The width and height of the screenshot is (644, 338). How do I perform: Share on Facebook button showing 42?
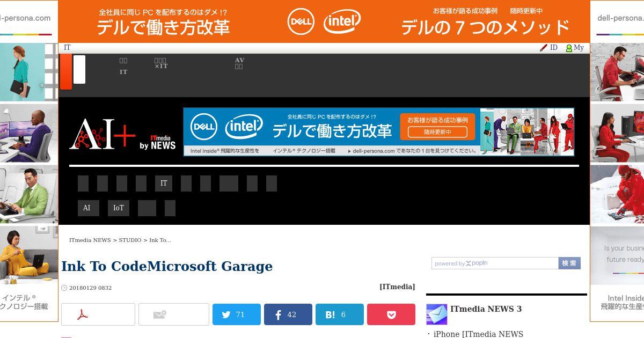(x=288, y=314)
